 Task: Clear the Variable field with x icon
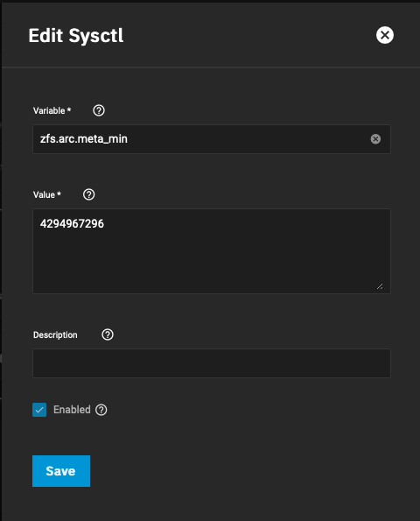[x=375, y=139]
